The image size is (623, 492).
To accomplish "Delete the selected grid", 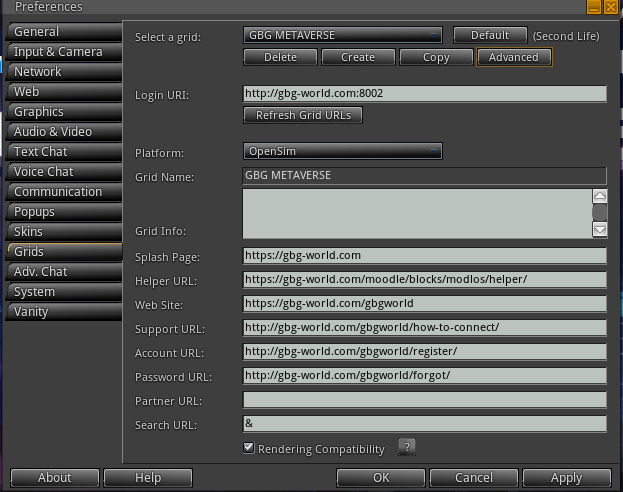I will click(280, 57).
